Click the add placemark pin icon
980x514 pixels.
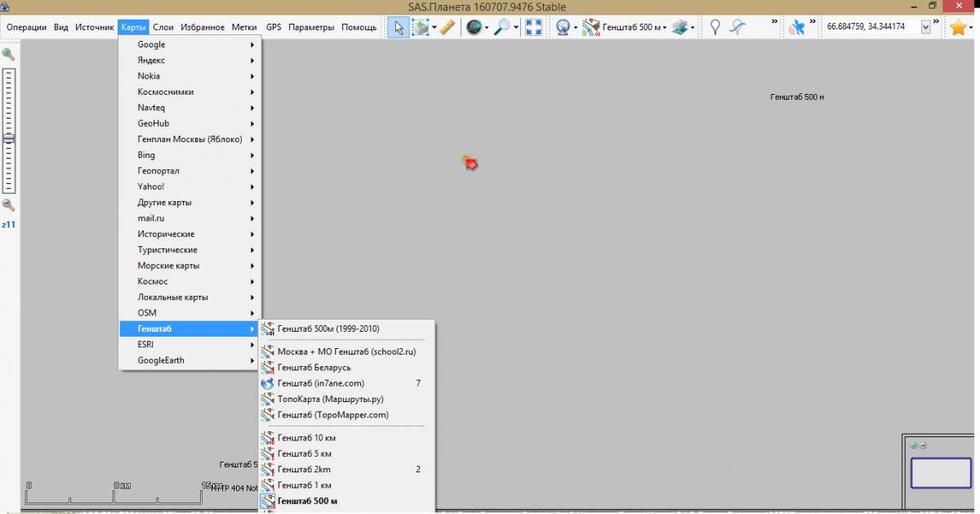point(715,28)
